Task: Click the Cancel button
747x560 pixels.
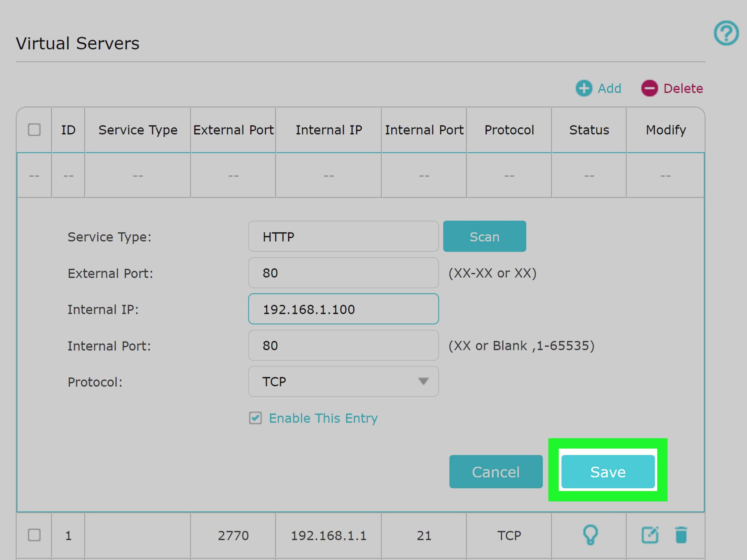Action: (496, 472)
